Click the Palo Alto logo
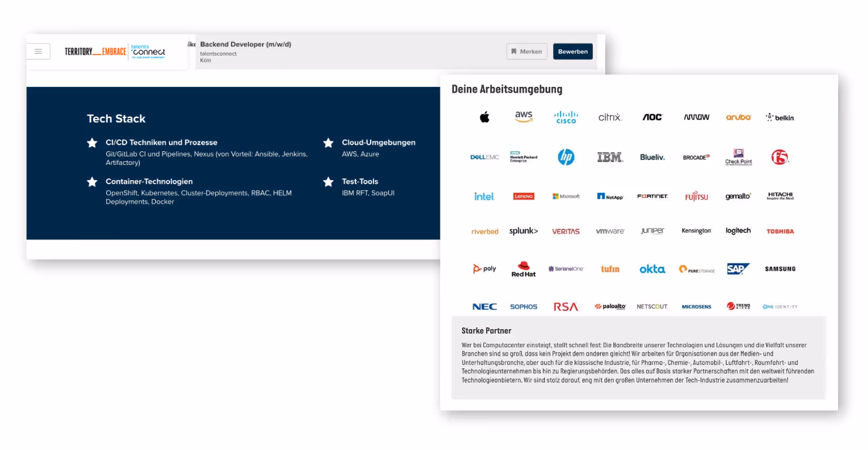The image size is (868, 450). point(610,307)
